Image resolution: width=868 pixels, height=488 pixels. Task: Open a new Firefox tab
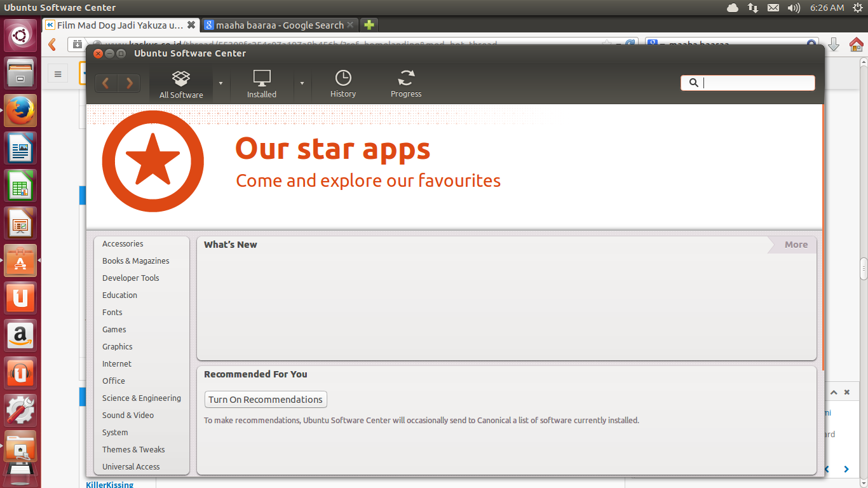click(369, 25)
